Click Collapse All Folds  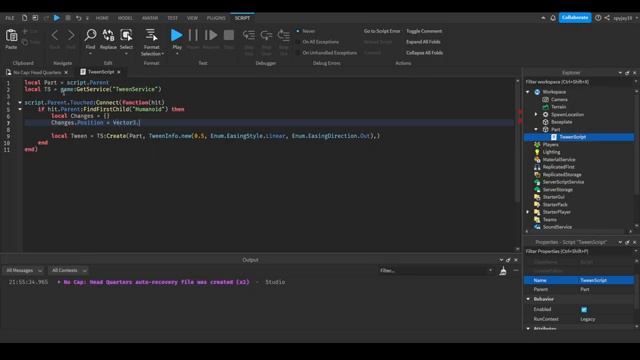tap(424, 53)
